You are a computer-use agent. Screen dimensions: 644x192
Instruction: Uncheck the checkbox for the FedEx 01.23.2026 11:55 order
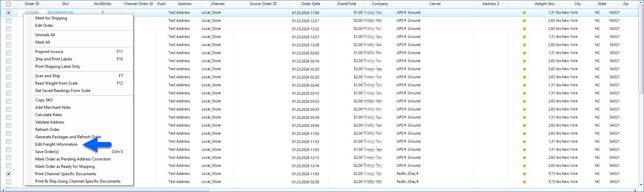click(x=8, y=174)
